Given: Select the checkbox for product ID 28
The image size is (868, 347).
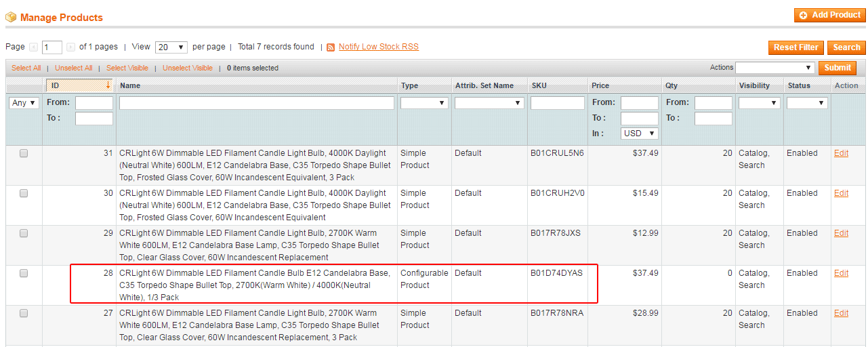Looking at the screenshot, I should tap(24, 273).
